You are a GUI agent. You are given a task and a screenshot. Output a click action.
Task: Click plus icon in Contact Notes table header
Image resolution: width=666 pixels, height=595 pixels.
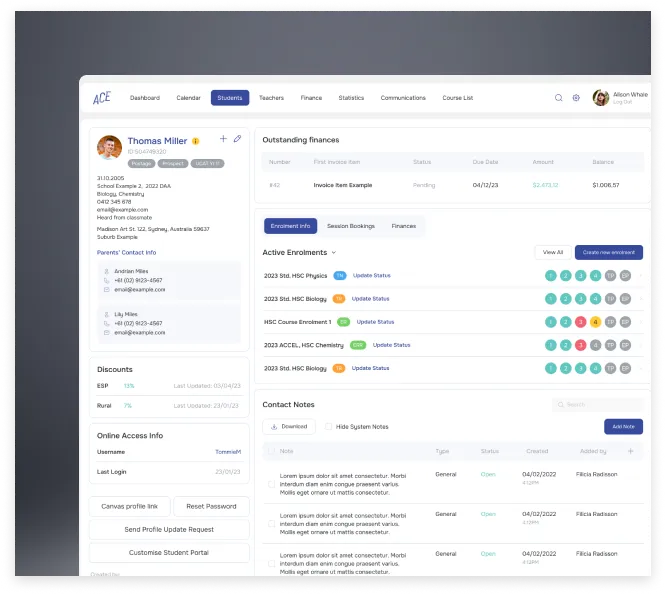click(x=630, y=451)
